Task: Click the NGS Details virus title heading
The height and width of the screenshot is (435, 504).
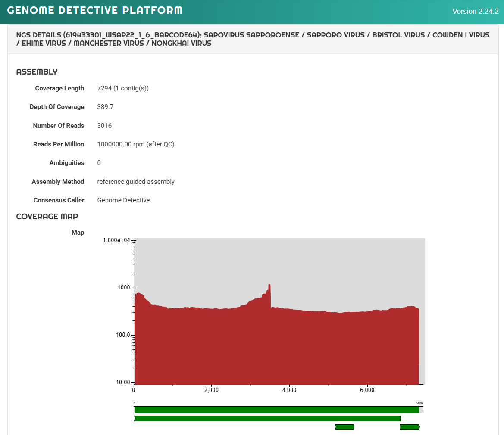Action: [x=253, y=39]
